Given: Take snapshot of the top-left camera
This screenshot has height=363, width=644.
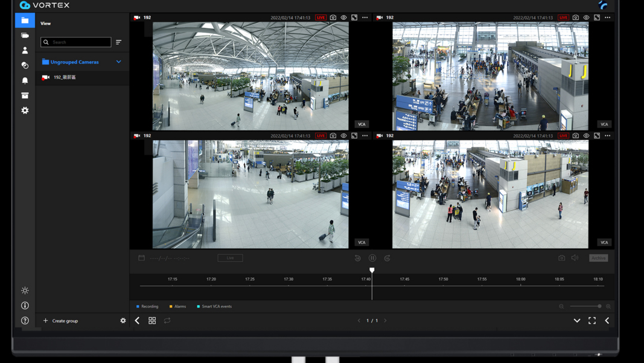Looking at the screenshot, I should (333, 18).
